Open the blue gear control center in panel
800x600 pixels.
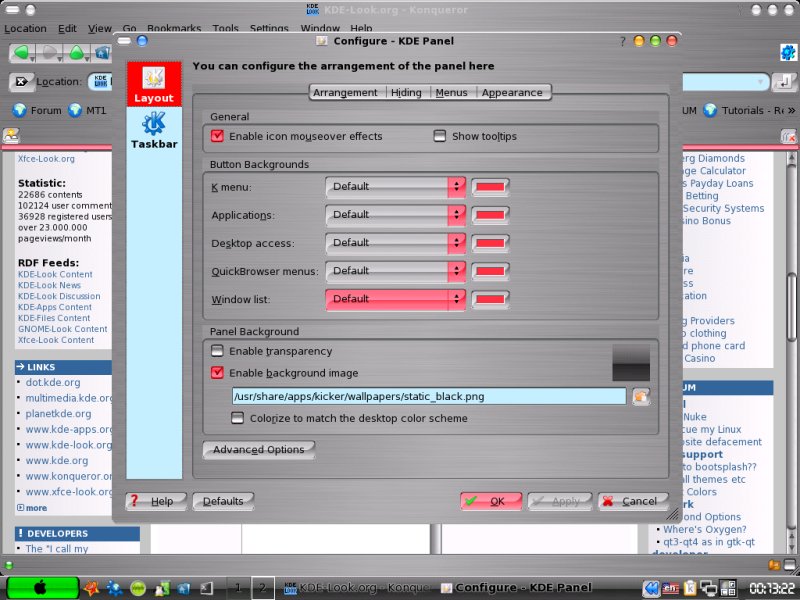click(114, 588)
